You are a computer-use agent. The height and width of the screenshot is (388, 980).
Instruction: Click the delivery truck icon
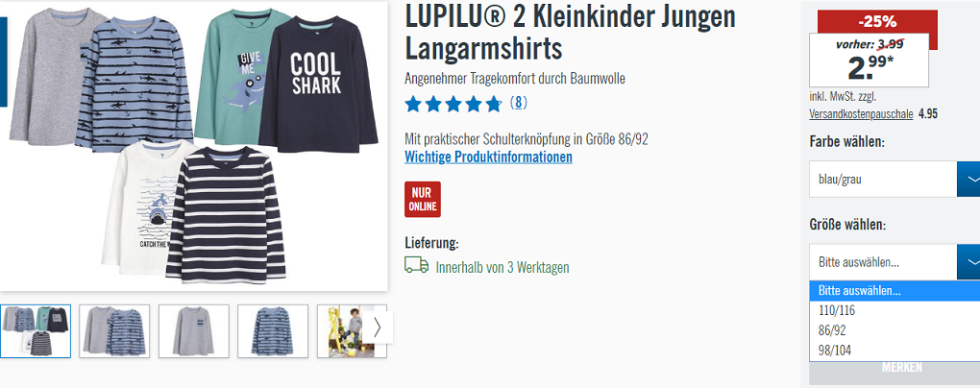[x=416, y=265]
